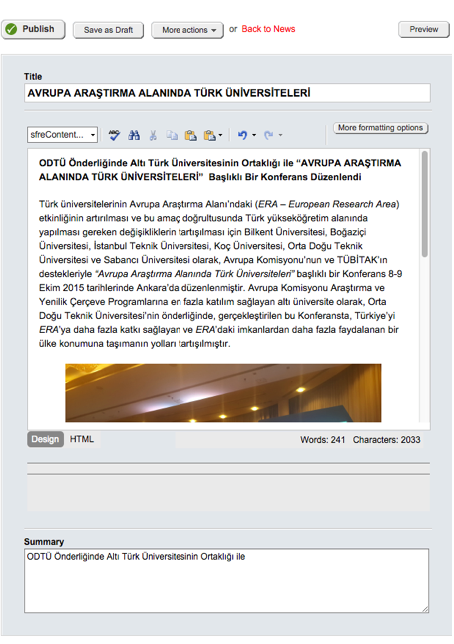
Task: Click the editor's vertical scrollbar thumb
Action: pyautogui.click(x=425, y=204)
